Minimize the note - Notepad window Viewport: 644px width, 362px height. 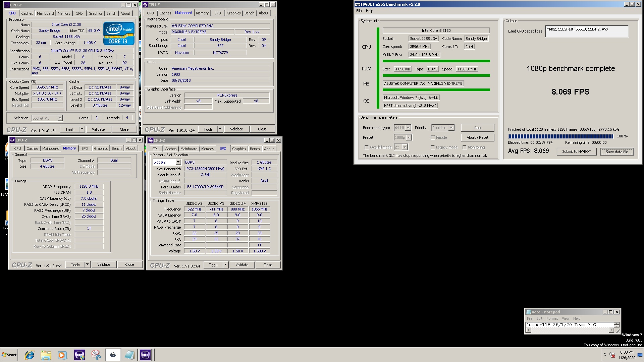[605, 312]
